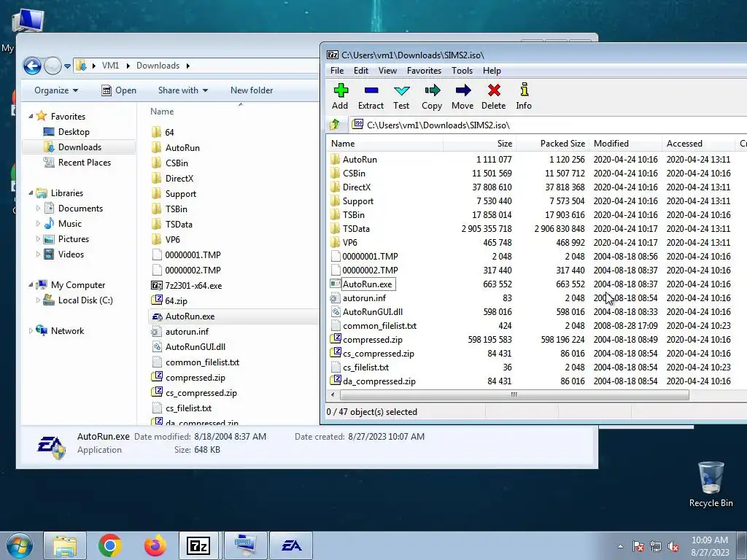The image size is (747, 560).
Task: Expand the Network tree node
Action: [x=31, y=330]
